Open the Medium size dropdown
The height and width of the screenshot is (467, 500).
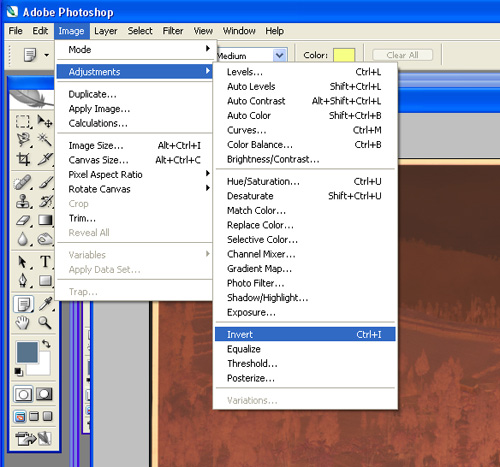pos(279,55)
